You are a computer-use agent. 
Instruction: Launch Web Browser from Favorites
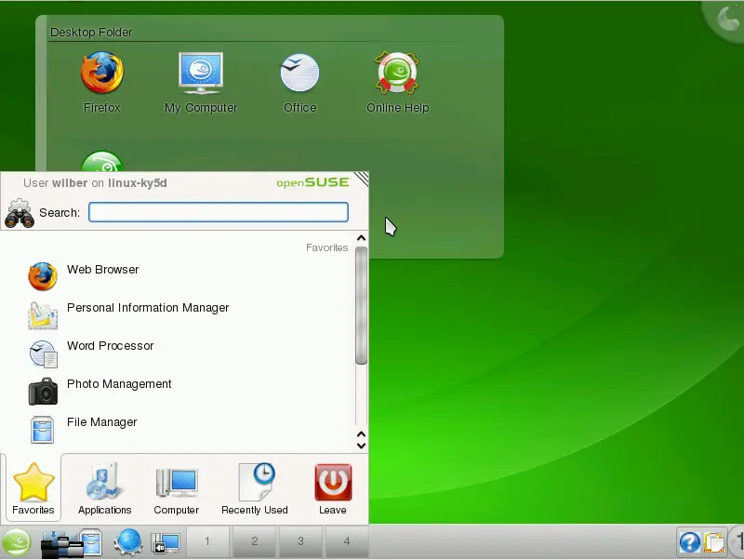[102, 271]
